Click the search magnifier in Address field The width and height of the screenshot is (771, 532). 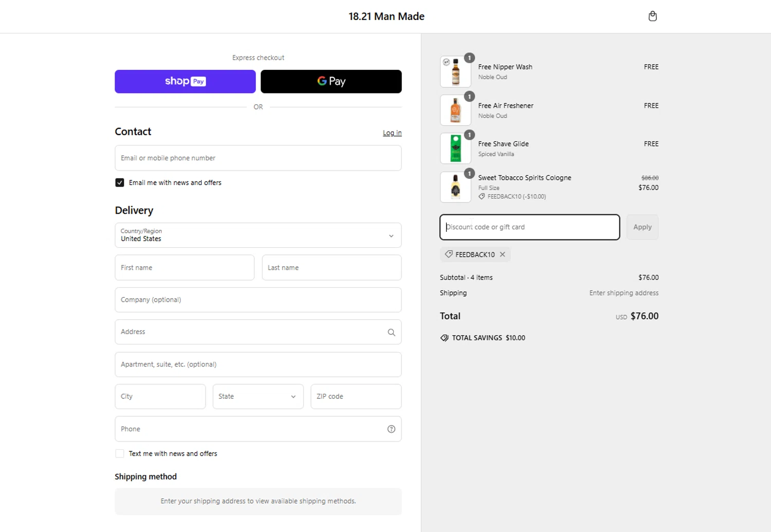coord(391,333)
